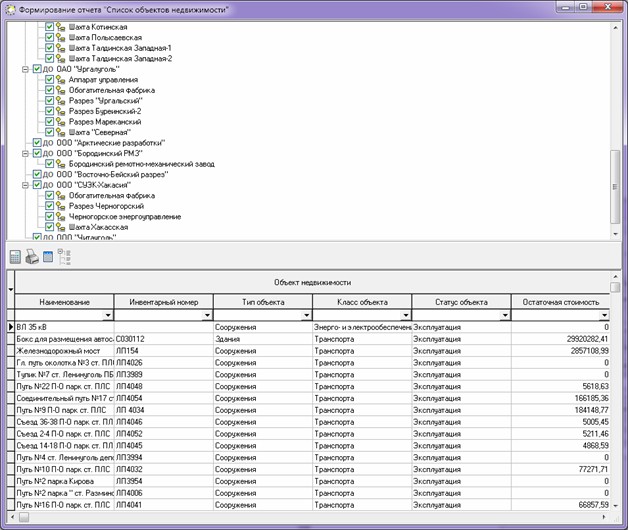The height and width of the screenshot is (530, 628).
Task: Toggle the ООО "Арктические разработки" checkbox
Action: (37, 143)
